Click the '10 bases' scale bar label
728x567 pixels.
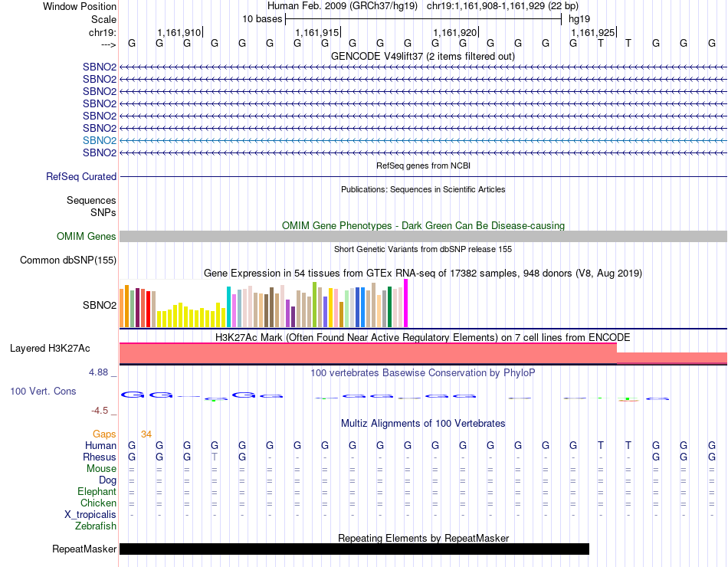click(262, 19)
